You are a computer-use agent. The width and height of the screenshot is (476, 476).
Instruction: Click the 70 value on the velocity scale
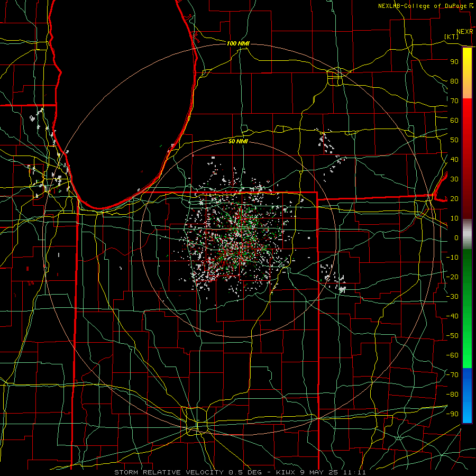click(454, 101)
